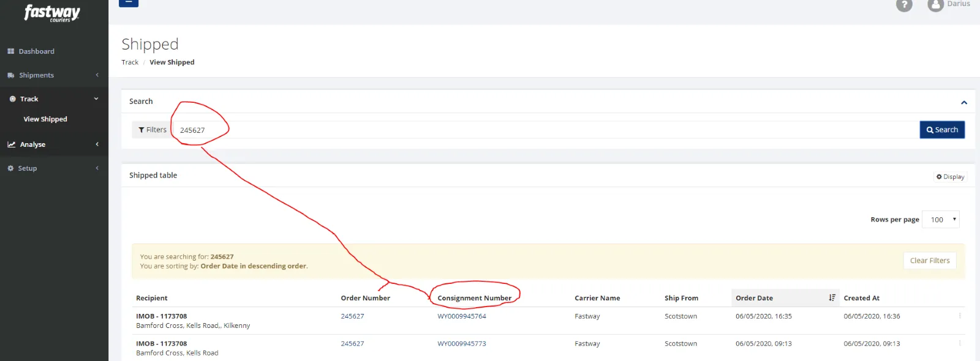Viewport: 980px width, 361px height.
Task: Click the Filters funnel icon
Action: click(141, 130)
